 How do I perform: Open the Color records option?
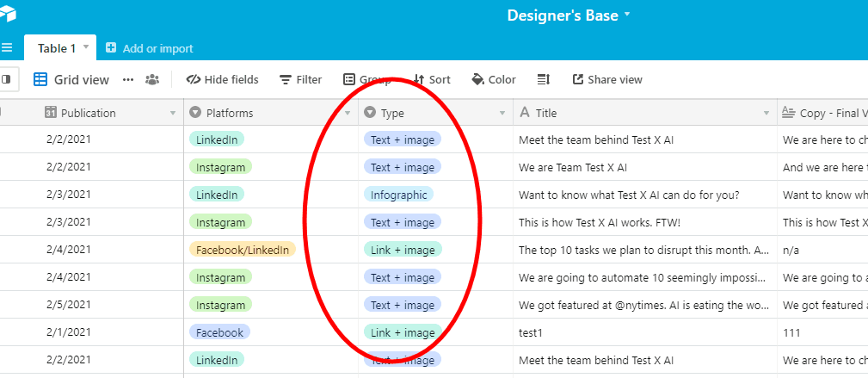coord(494,79)
